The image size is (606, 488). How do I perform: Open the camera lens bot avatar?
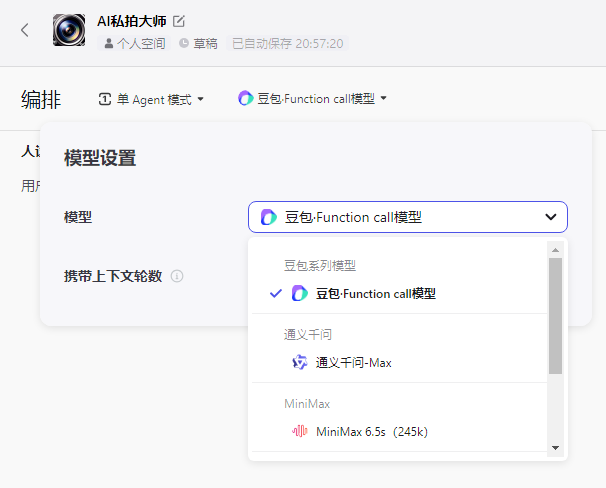[x=69, y=30]
